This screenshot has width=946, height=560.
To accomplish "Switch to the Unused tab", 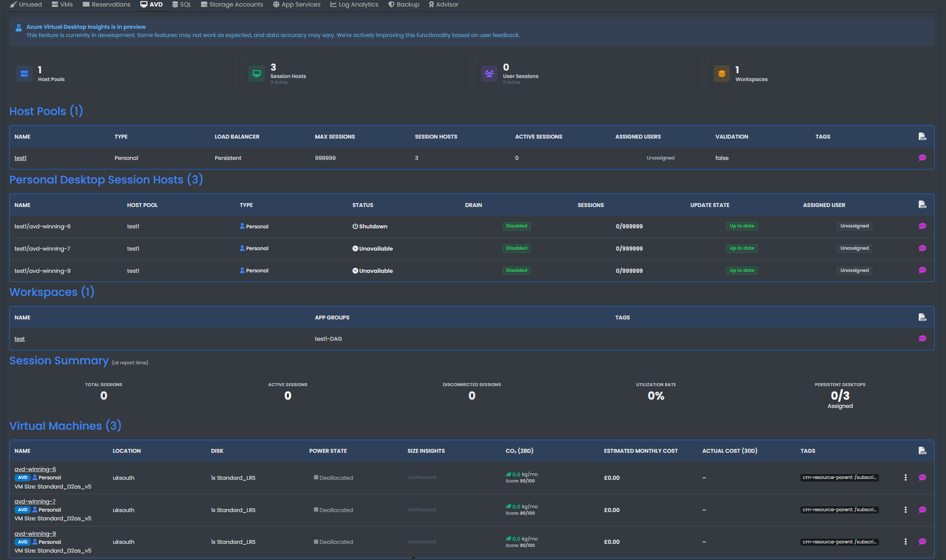I will click(26, 4).
